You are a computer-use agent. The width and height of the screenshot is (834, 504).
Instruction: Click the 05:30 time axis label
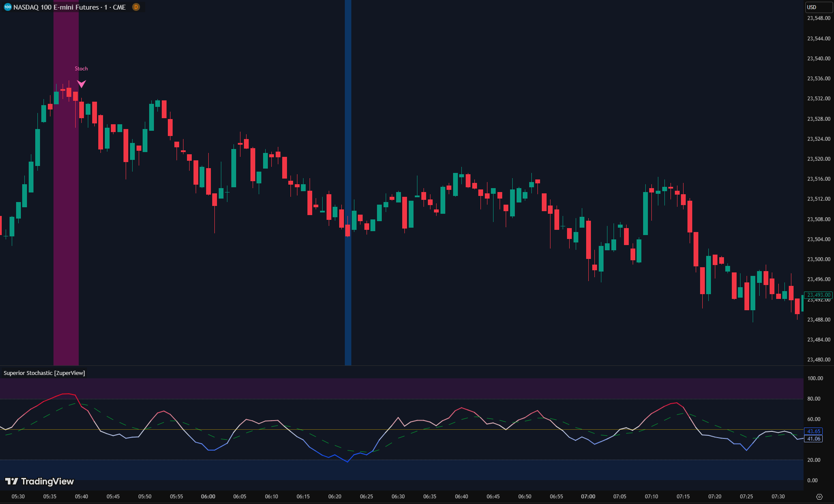pyautogui.click(x=18, y=497)
